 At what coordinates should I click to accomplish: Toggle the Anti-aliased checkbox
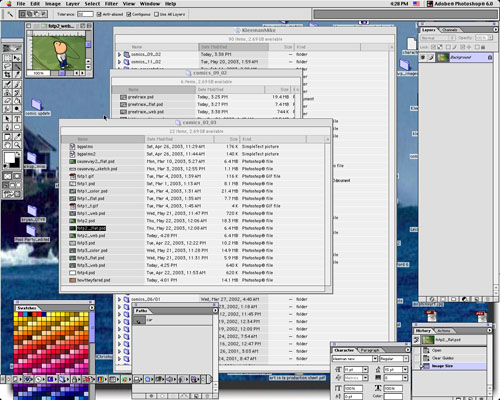(99, 14)
